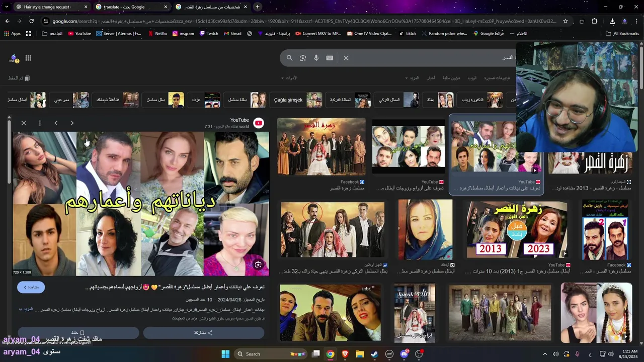
Task: Click the YouTube source logo in preview
Action: pos(258,123)
